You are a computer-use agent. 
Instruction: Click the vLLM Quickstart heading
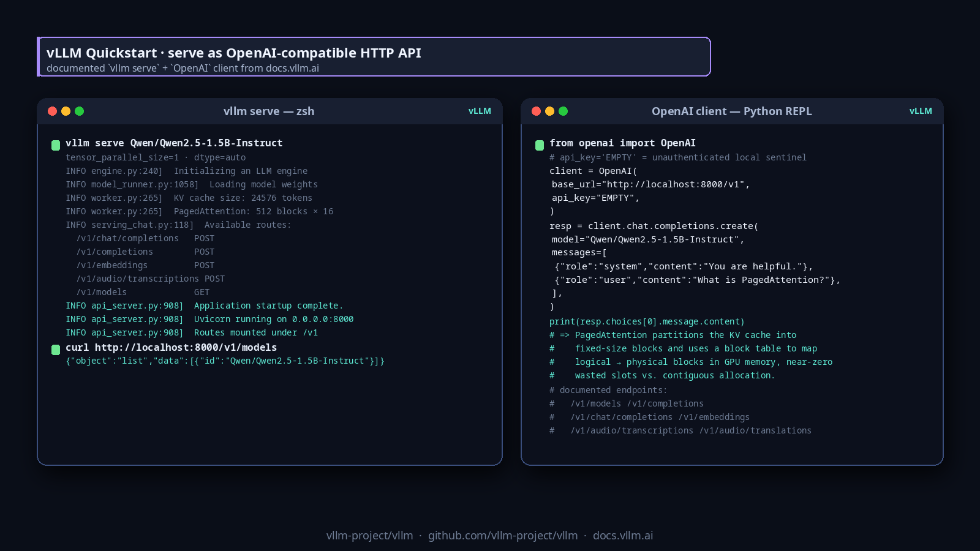233,53
